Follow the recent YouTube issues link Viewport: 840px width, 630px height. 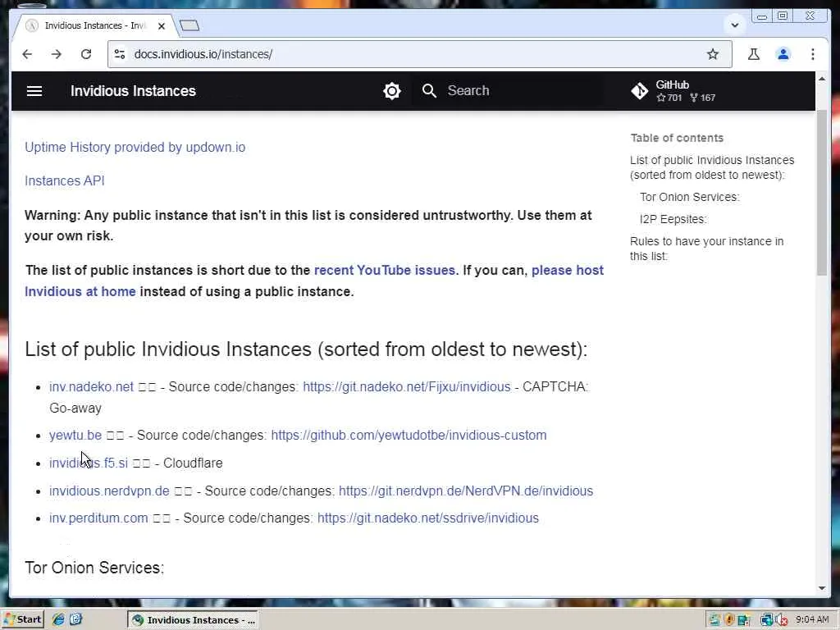385,270
